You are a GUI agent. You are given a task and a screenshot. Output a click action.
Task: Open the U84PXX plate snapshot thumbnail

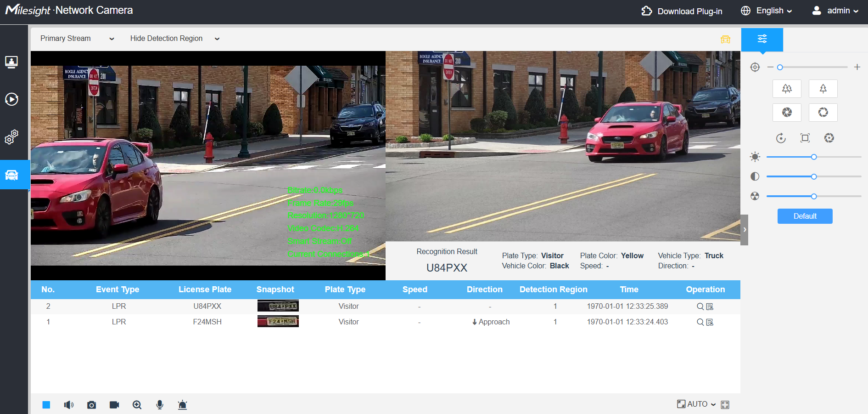[x=278, y=306]
